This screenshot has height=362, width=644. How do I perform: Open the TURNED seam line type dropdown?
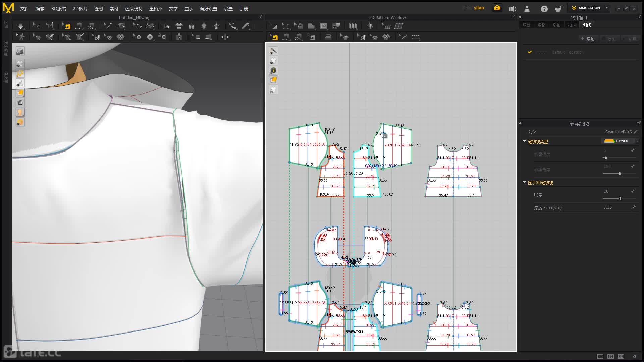click(x=620, y=141)
